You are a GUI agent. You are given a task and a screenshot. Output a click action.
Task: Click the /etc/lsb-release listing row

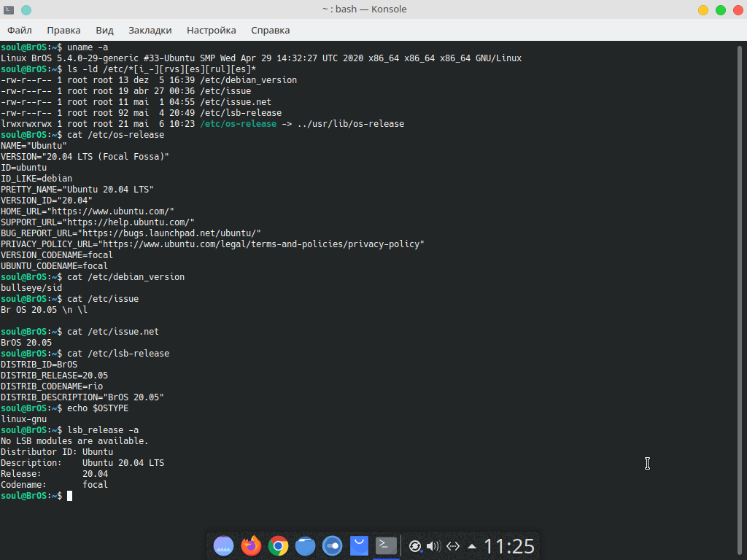pyautogui.click(x=141, y=113)
